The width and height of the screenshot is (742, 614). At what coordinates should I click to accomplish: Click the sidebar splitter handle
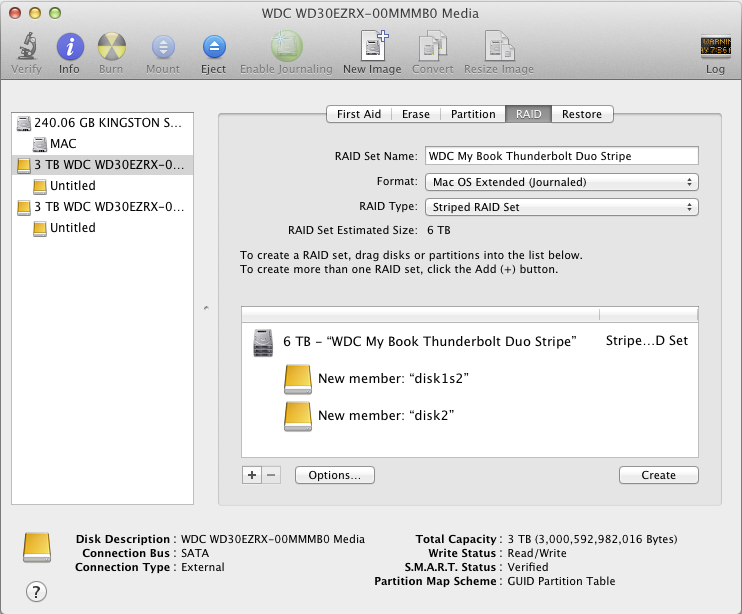pyautogui.click(x=206, y=308)
